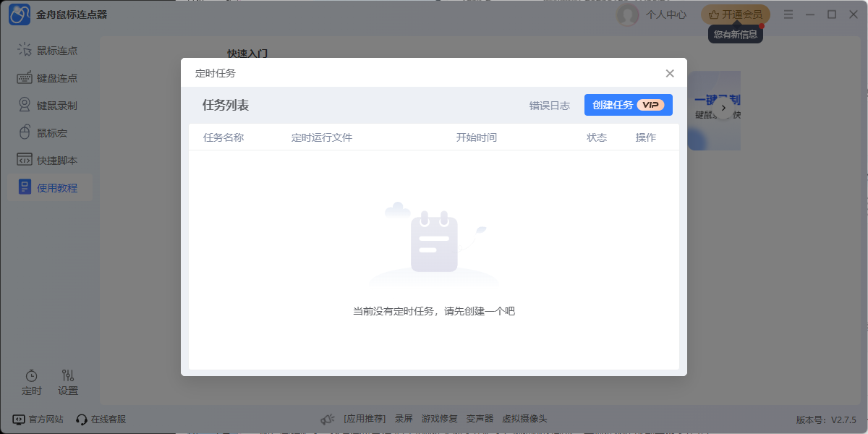
Task: Click the 您有新信息 notification bubble
Action: 735,33
